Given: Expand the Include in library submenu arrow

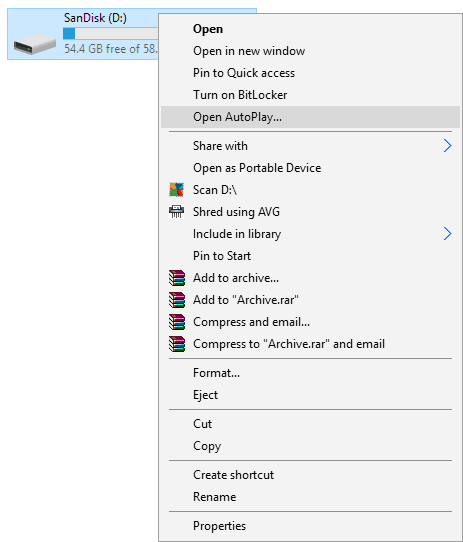Looking at the screenshot, I should [x=447, y=234].
